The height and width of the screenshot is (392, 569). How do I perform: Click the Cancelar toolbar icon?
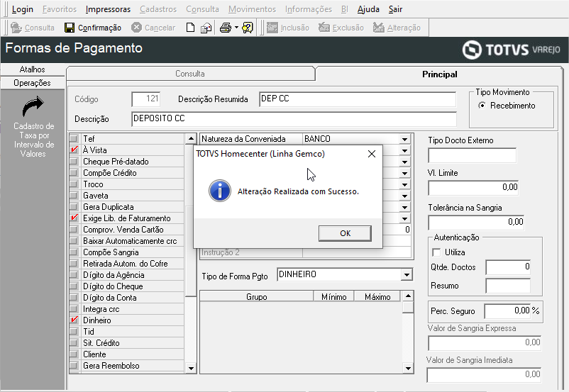(136, 28)
